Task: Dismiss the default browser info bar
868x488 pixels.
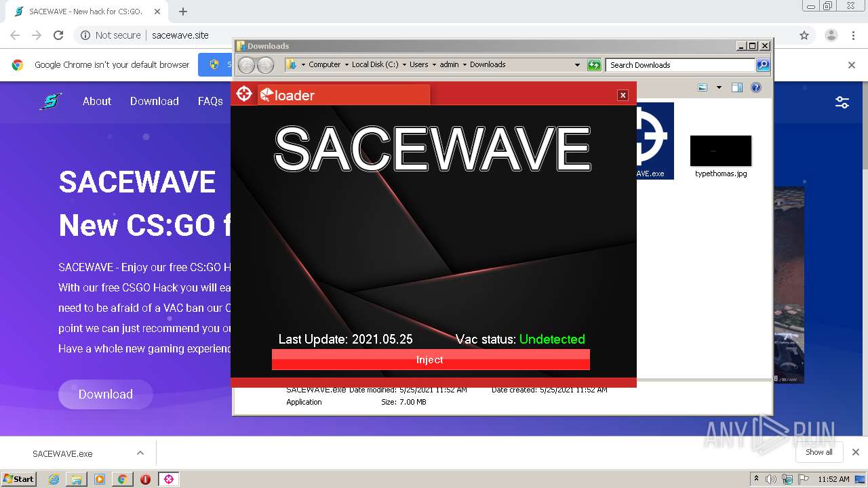Action: [852, 65]
